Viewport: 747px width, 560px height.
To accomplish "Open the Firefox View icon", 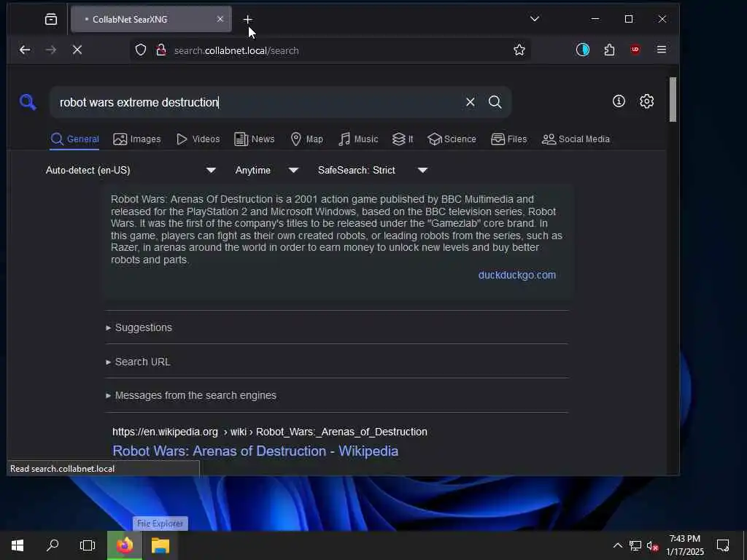I will coord(51,19).
